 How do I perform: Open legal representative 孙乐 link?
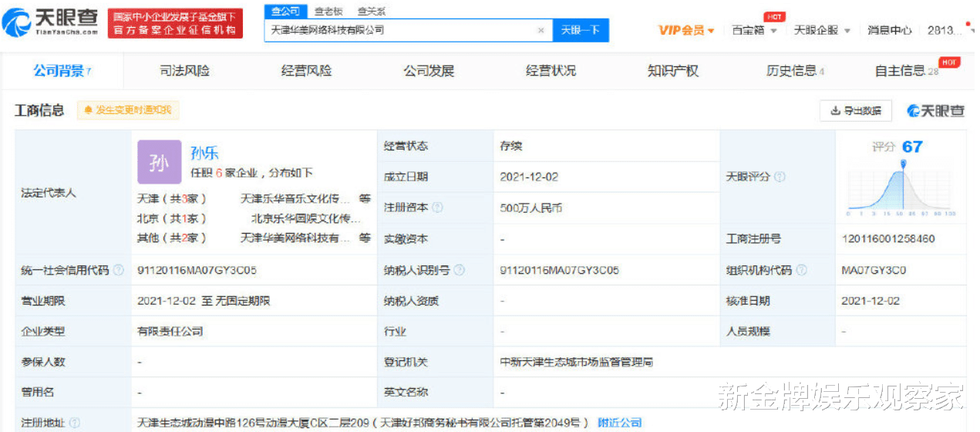pyautogui.click(x=204, y=153)
